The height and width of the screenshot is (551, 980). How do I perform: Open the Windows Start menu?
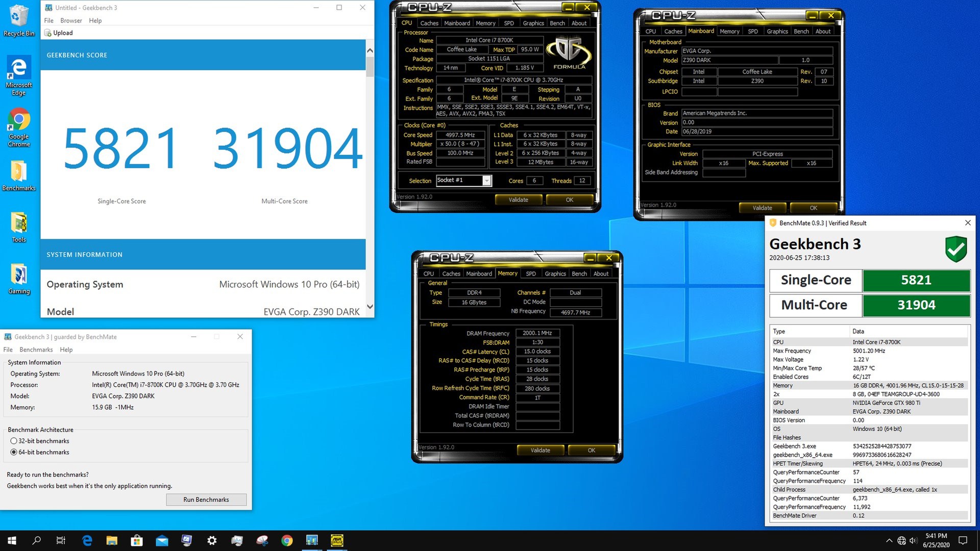pyautogui.click(x=12, y=540)
